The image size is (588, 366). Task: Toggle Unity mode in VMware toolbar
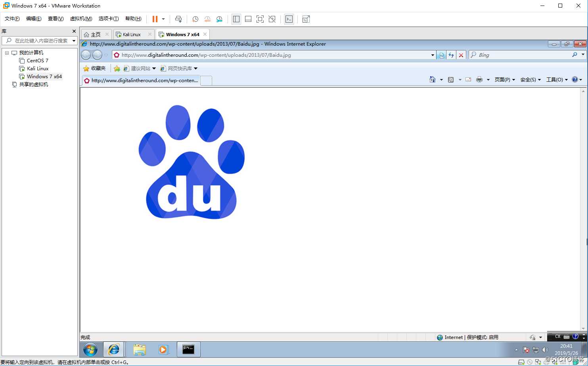[x=272, y=19]
